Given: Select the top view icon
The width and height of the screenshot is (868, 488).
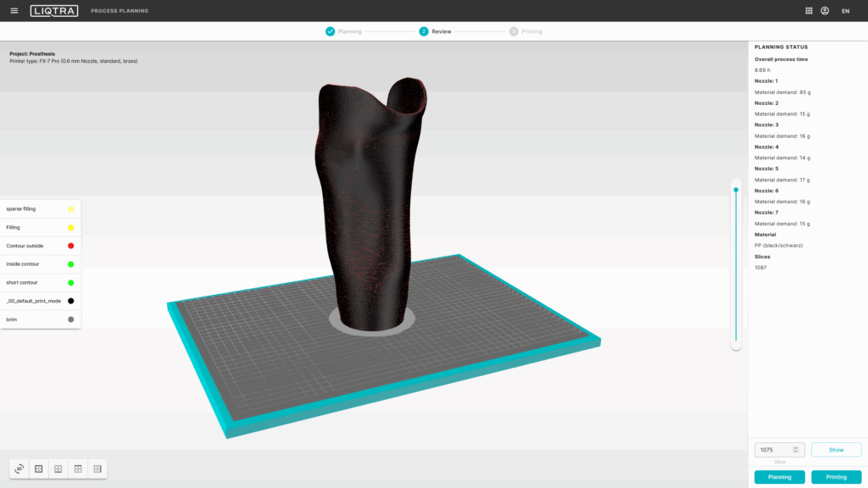Looking at the screenshot, I should tap(78, 469).
